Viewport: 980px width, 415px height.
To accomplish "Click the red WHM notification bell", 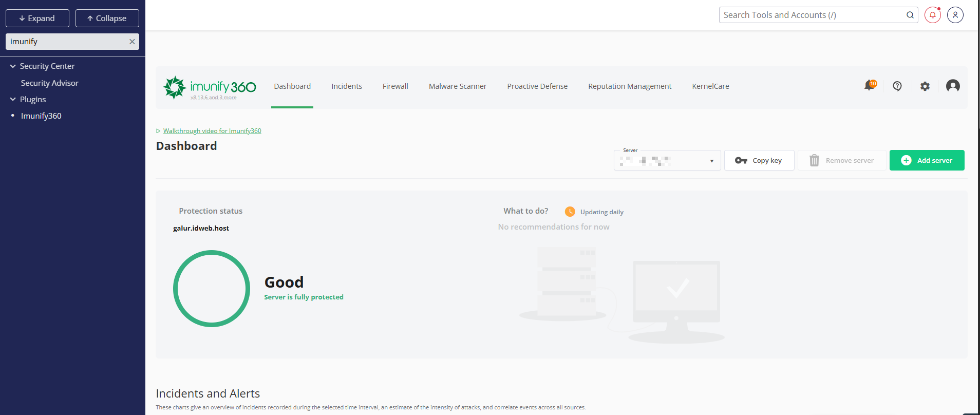I will (x=933, y=15).
